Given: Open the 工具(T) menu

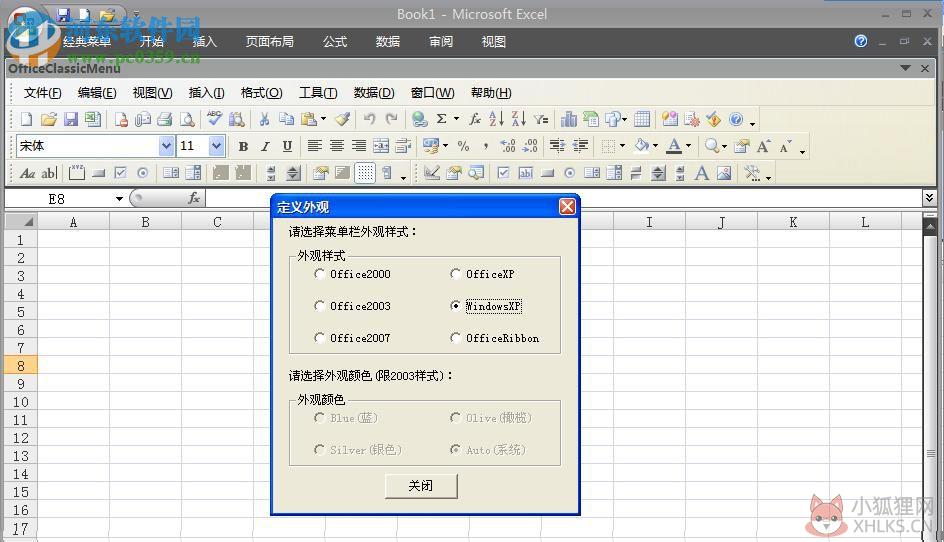Looking at the screenshot, I should click(x=318, y=93).
